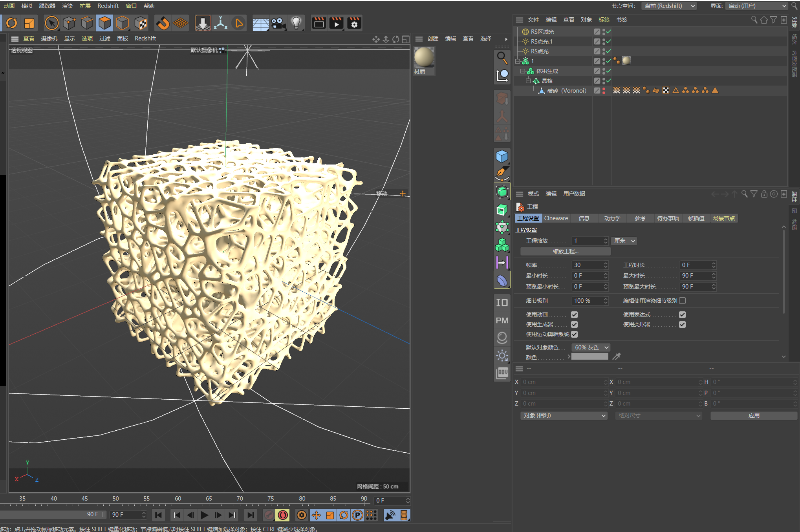This screenshot has width=800, height=532.
Task: Click the rotate tool in top toolbar
Action: pos(12,23)
